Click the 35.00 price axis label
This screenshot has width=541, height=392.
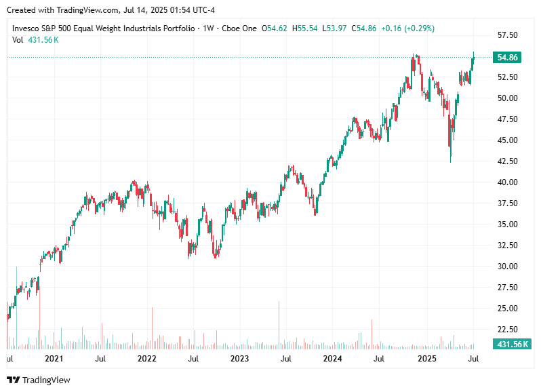pyautogui.click(x=508, y=224)
